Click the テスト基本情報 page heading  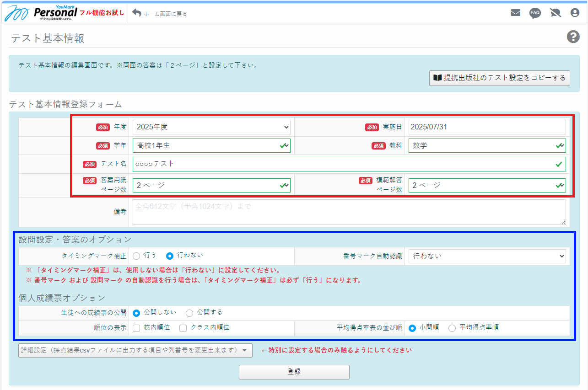(x=48, y=38)
